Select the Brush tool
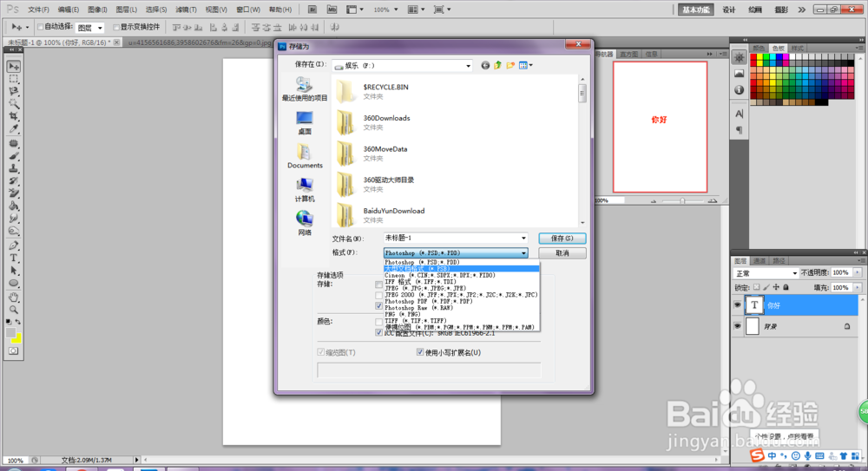 pyautogui.click(x=14, y=156)
